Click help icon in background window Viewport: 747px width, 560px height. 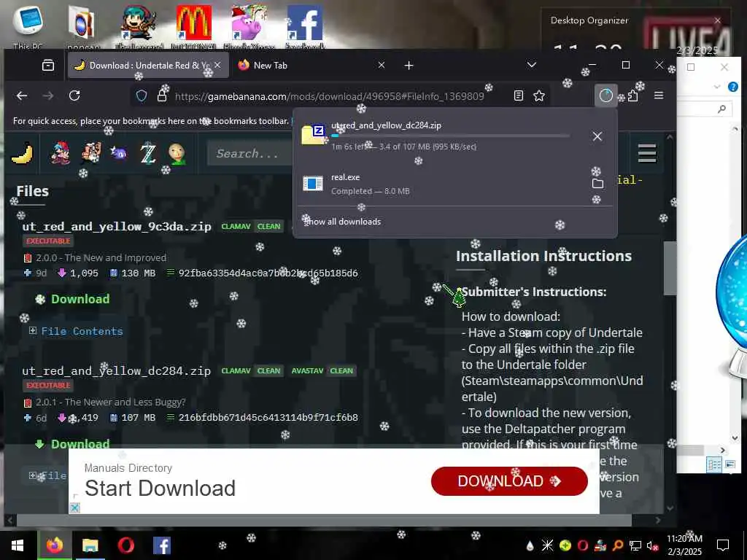(732, 87)
